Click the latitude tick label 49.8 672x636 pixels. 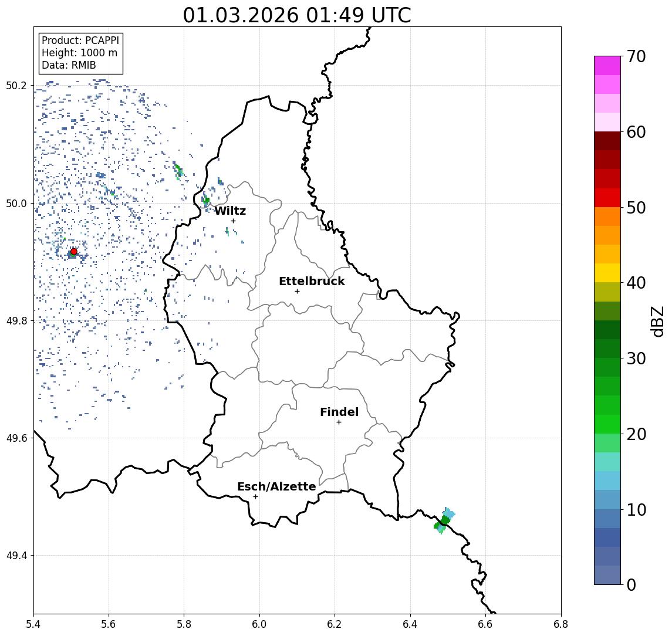point(16,320)
